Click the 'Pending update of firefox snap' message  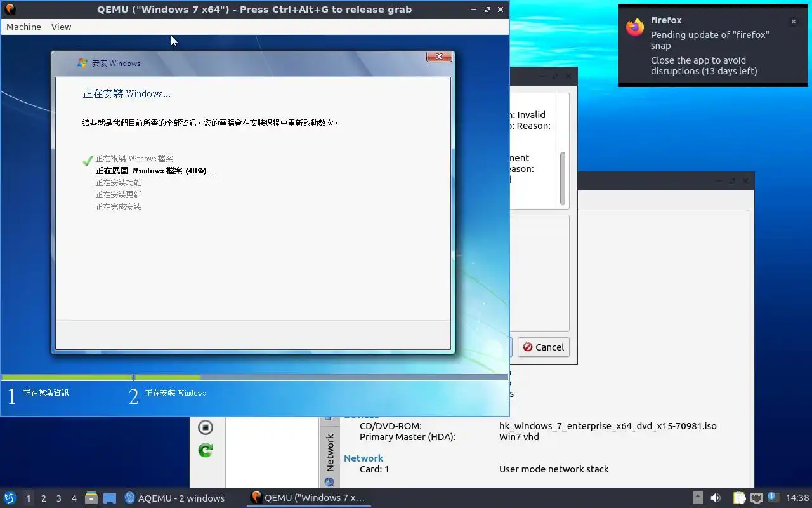(x=710, y=40)
